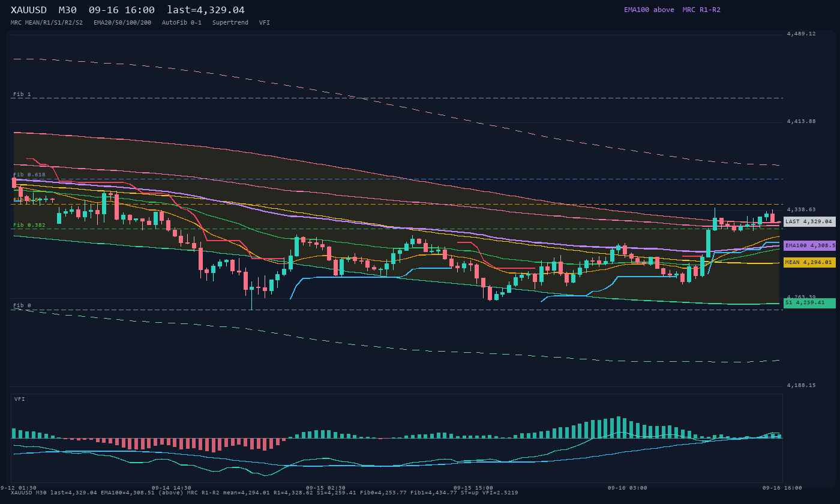Click the 4,338.63 price axis label
The width and height of the screenshot is (840, 504).
[802, 209]
